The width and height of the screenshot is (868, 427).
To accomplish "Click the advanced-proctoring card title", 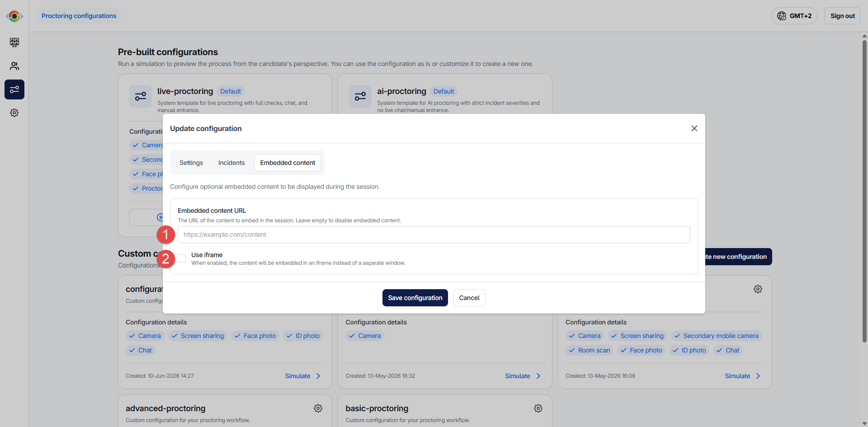I will tap(165, 408).
